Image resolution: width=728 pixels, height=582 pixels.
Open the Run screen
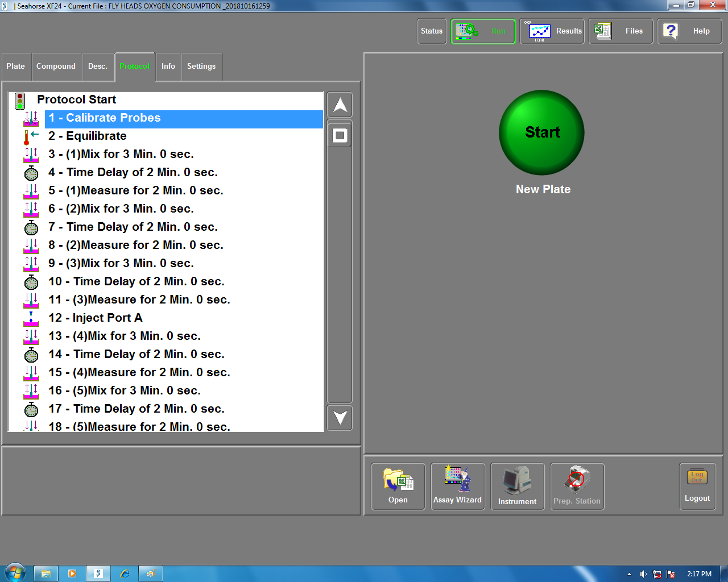(483, 31)
